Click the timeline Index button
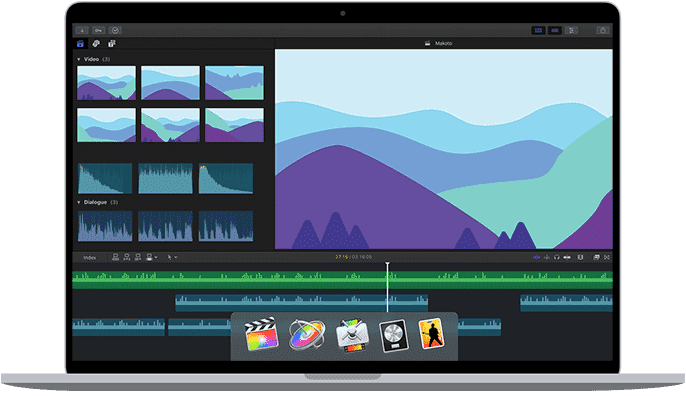686x396 pixels. point(90,257)
